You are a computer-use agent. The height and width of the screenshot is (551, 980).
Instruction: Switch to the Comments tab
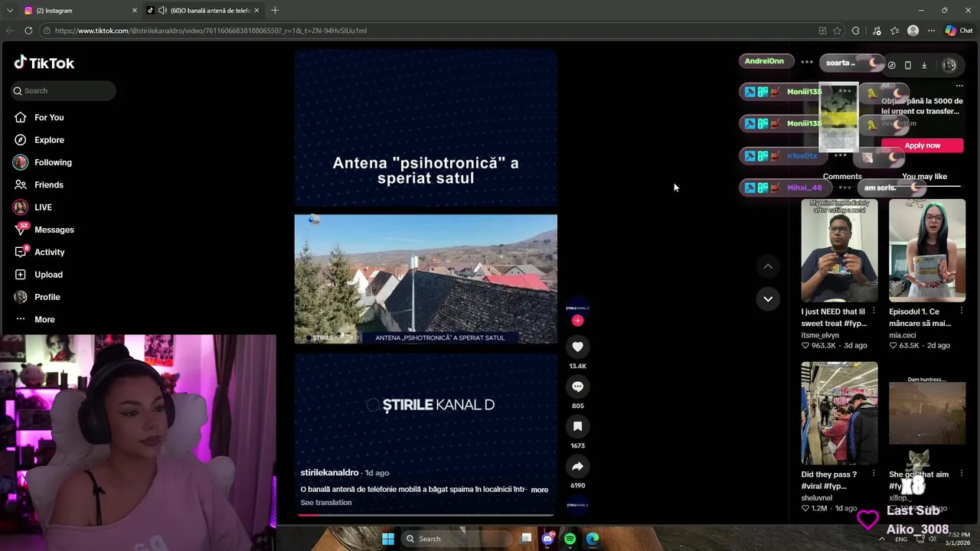tap(842, 177)
